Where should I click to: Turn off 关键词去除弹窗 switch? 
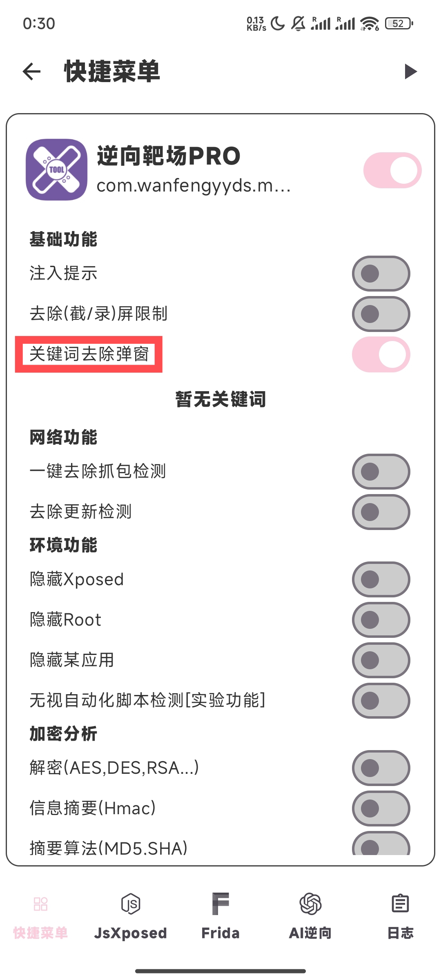tap(381, 354)
